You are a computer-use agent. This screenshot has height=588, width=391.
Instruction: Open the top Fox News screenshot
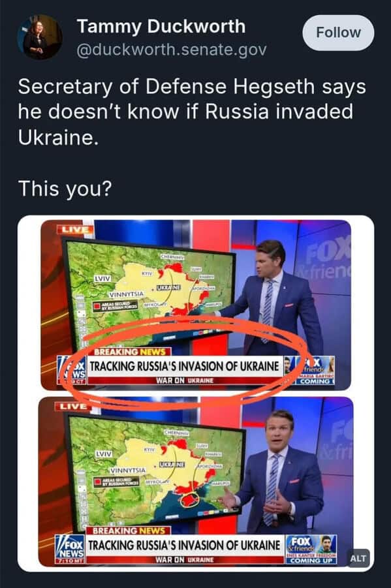(x=196, y=305)
